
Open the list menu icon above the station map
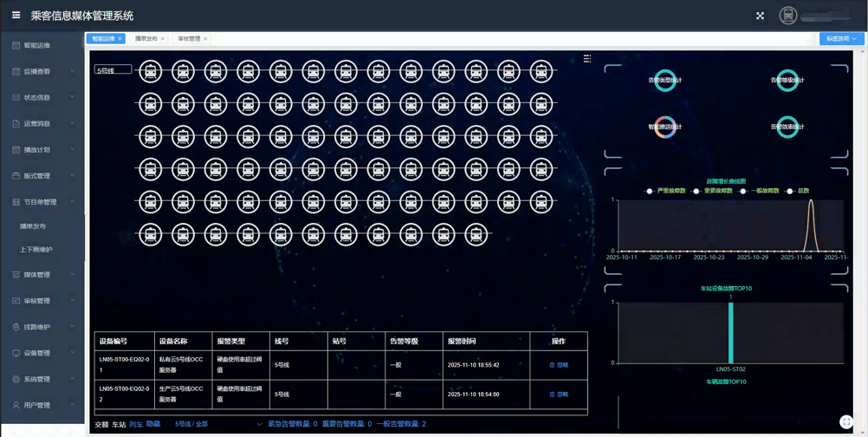pyautogui.click(x=586, y=59)
